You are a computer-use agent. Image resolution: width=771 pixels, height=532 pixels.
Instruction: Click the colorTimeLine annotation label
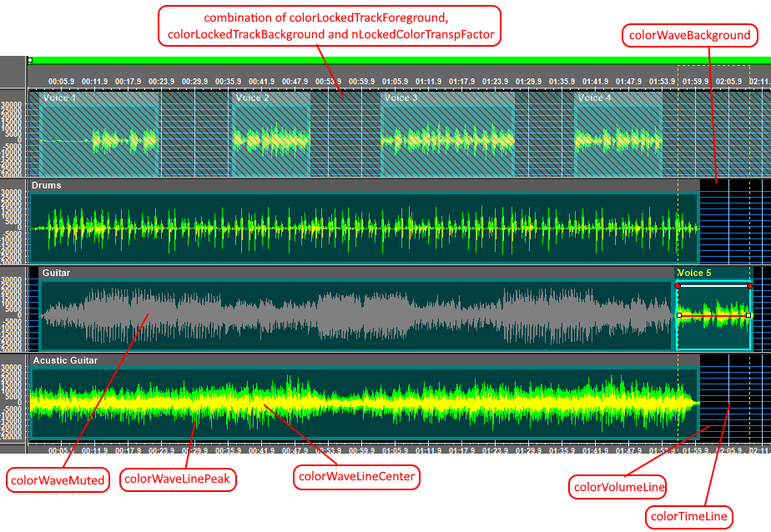click(x=689, y=517)
